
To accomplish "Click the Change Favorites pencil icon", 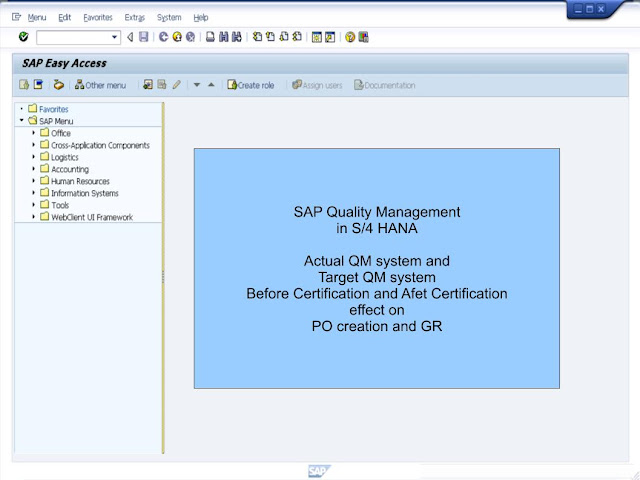I will (x=176, y=85).
